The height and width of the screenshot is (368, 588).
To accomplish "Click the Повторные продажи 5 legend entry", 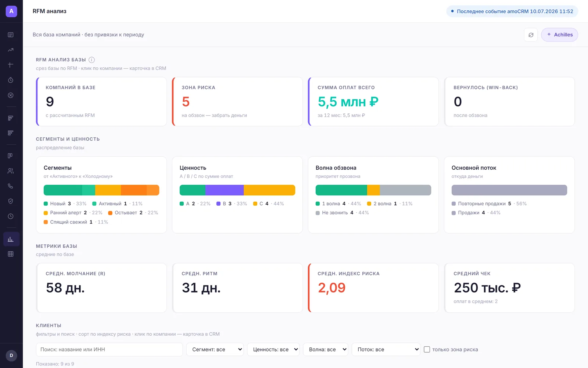I will pyautogui.click(x=489, y=204).
